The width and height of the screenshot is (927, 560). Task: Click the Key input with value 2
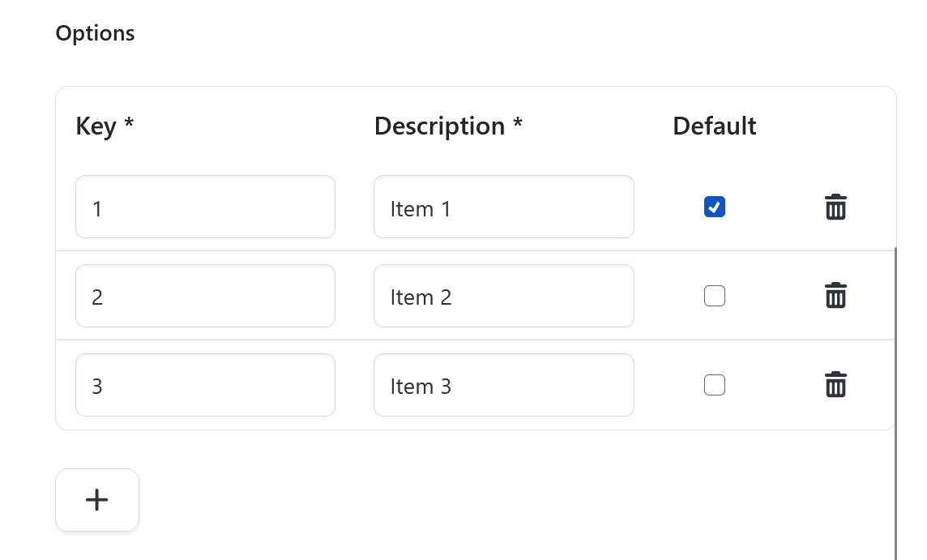point(205,297)
